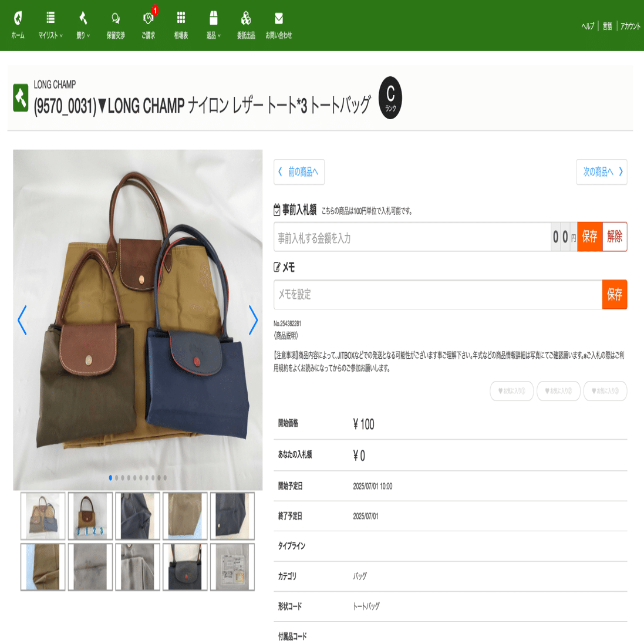
Task: Click the 開始価格 ¥100 value
Action: tap(363, 424)
